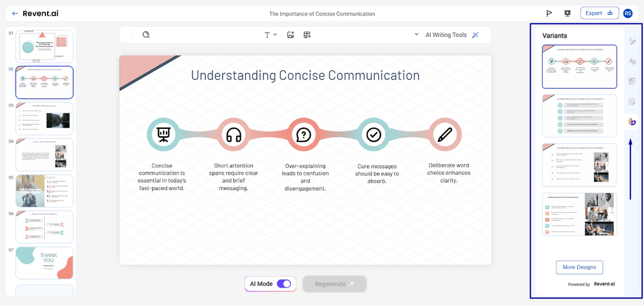Choose the second layout variant thumbnail
This screenshot has width=644, height=306.
[579, 115]
